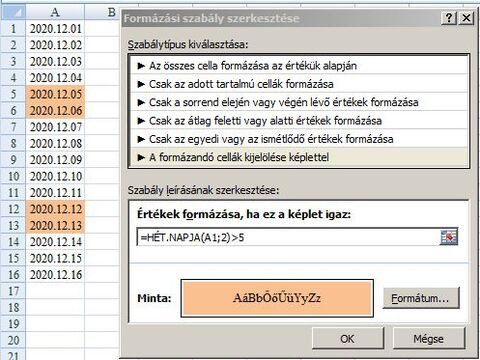The height and width of the screenshot is (360, 480).
Task: Click the select-all corner of the spreadsheet
Action: click(x=13, y=13)
